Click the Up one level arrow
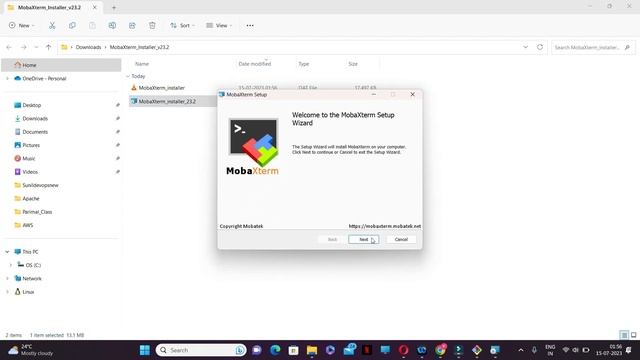The width and height of the screenshot is (640, 360). point(49,47)
